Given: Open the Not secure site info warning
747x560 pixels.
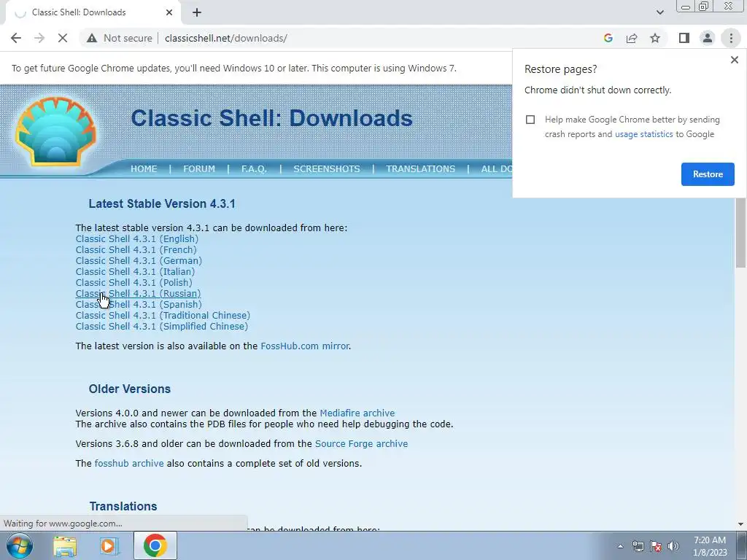Looking at the screenshot, I should [120, 38].
